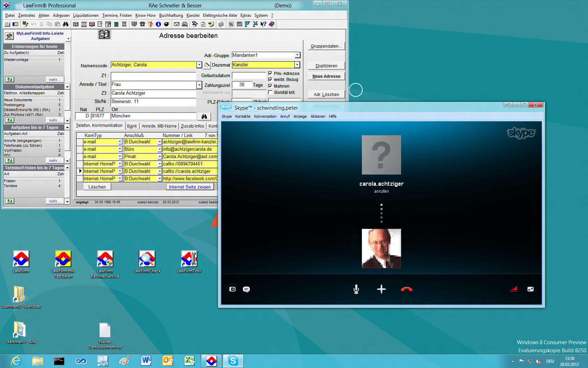This screenshot has height=368, width=588.
Task: Switch to the Bank tab
Action: (132, 126)
